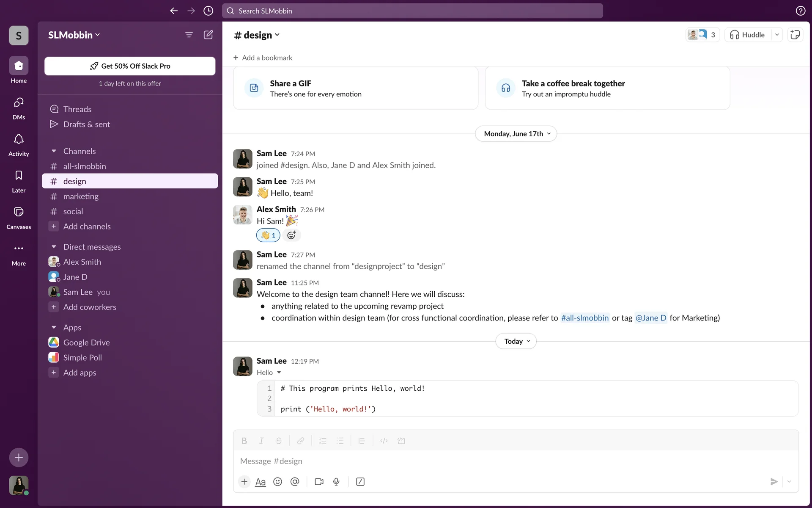Click the add reaction emoji icon
This screenshot has height=508, width=812.
point(291,235)
